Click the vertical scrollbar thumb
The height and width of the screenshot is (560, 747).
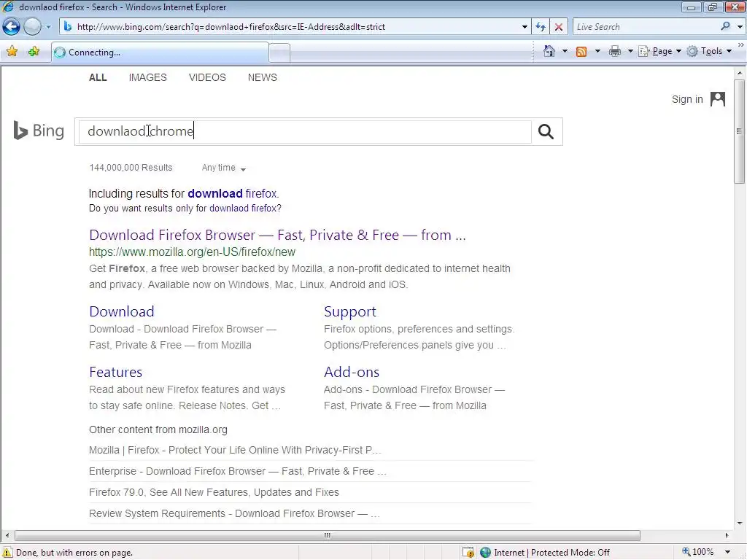pyautogui.click(x=739, y=131)
